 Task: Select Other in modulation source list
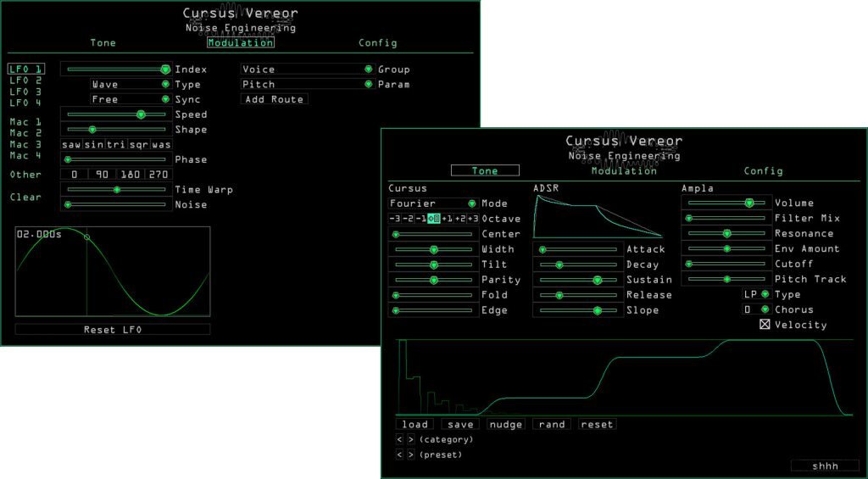[x=25, y=175]
